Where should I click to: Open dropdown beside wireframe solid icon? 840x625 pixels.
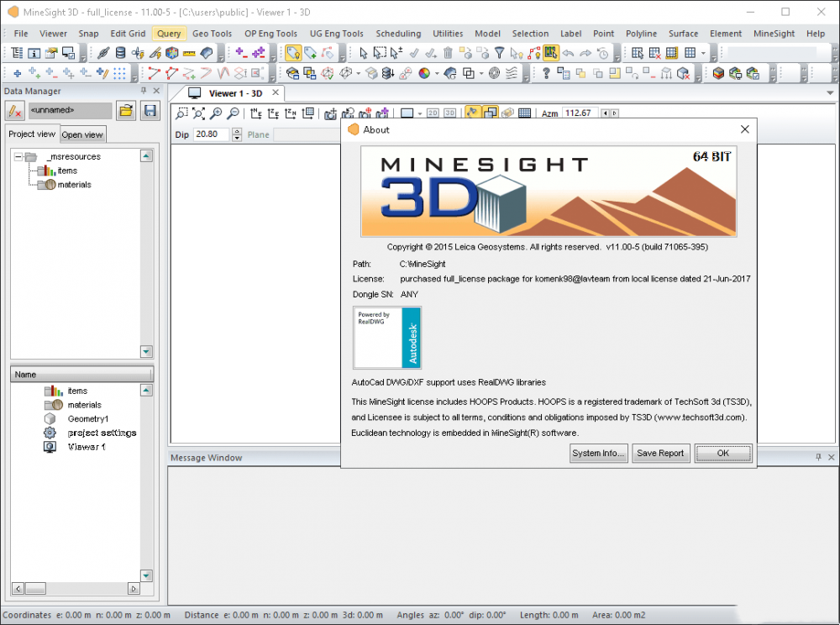point(359,74)
